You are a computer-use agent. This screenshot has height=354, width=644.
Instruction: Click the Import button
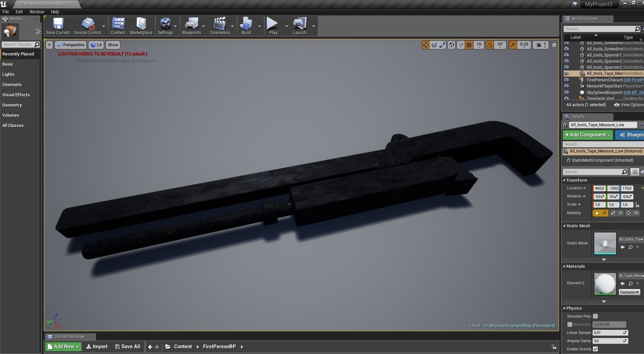[97, 347]
